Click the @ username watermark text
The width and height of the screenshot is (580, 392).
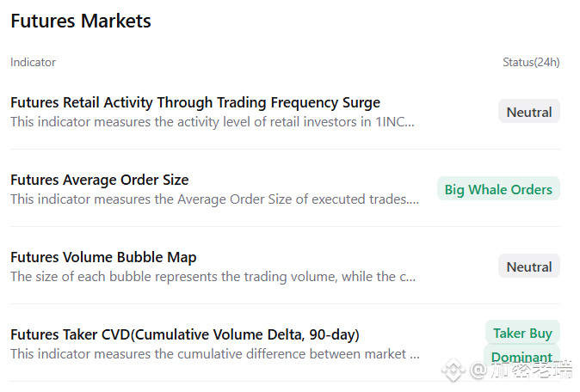click(x=521, y=370)
